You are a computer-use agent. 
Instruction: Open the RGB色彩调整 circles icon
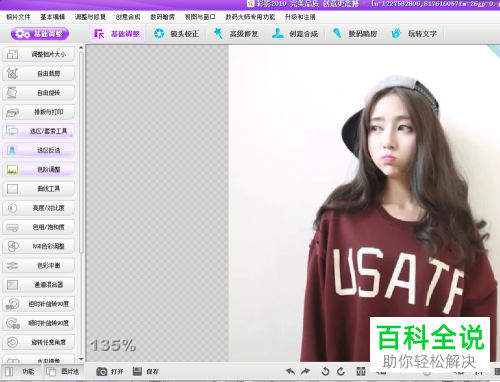(12, 246)
